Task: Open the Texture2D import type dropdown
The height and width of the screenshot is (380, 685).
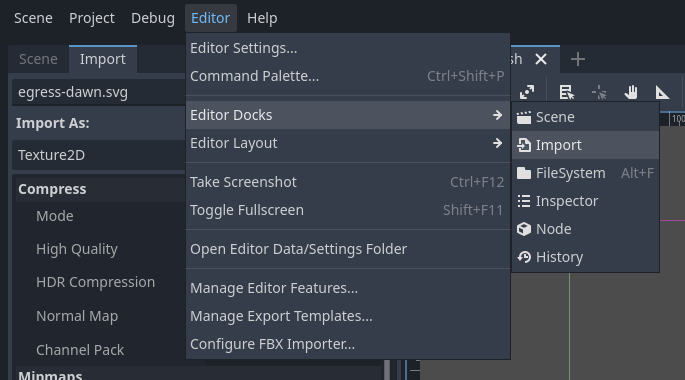Action: (99, 155)
